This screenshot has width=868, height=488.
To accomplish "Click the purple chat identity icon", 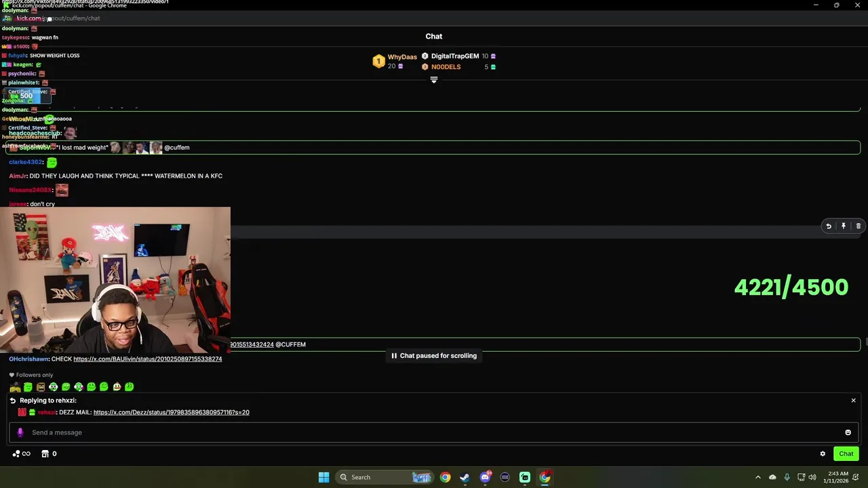I will pos(20,432).
